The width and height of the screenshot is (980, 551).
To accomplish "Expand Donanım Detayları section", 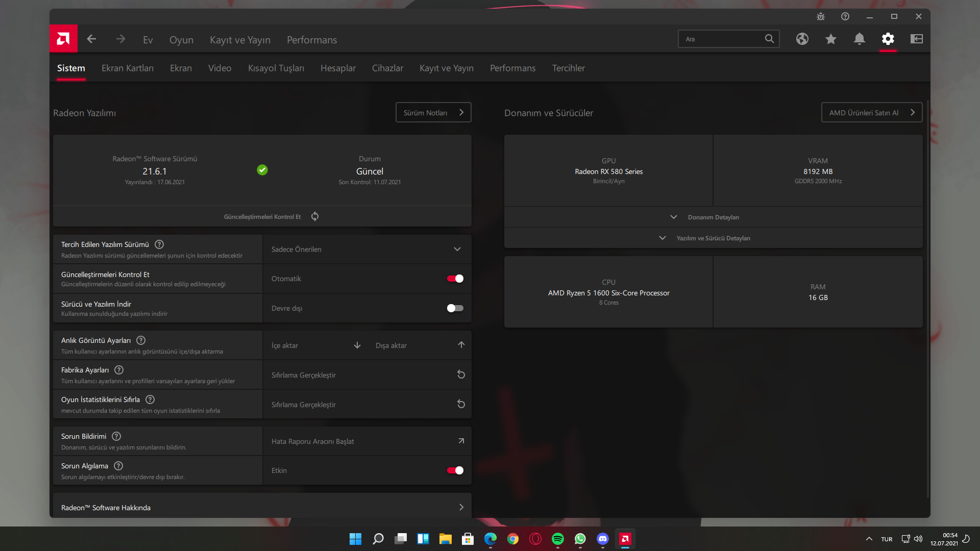I will (713, 217).
